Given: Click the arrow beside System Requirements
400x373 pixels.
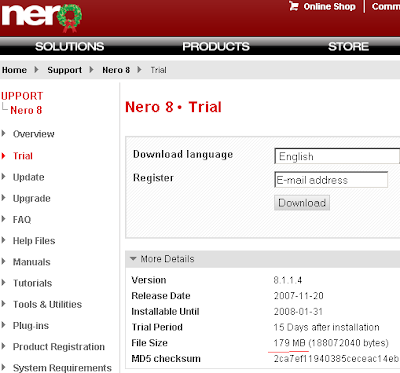Looking at the screenshot, I should (x=4, y=368).
